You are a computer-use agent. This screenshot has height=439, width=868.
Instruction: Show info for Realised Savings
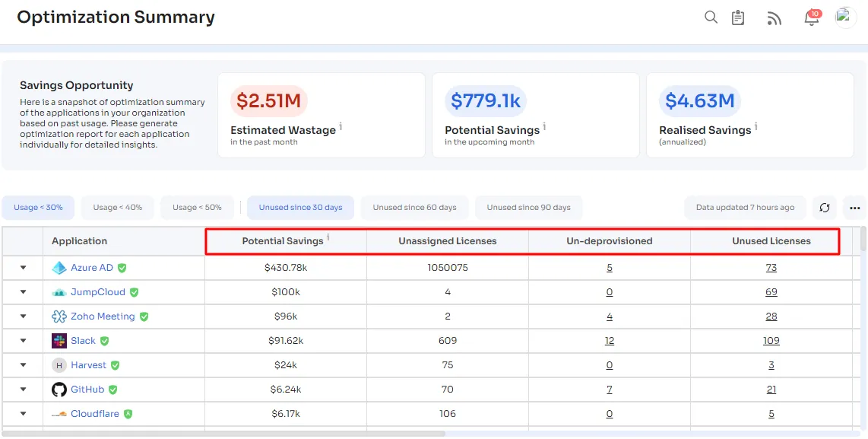[x=756, y=127]
